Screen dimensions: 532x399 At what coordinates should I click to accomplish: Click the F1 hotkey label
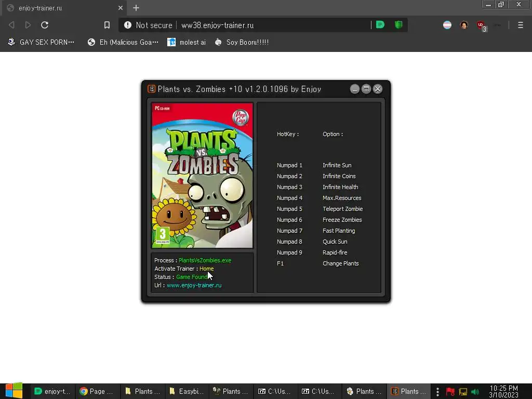click(280, 263)
